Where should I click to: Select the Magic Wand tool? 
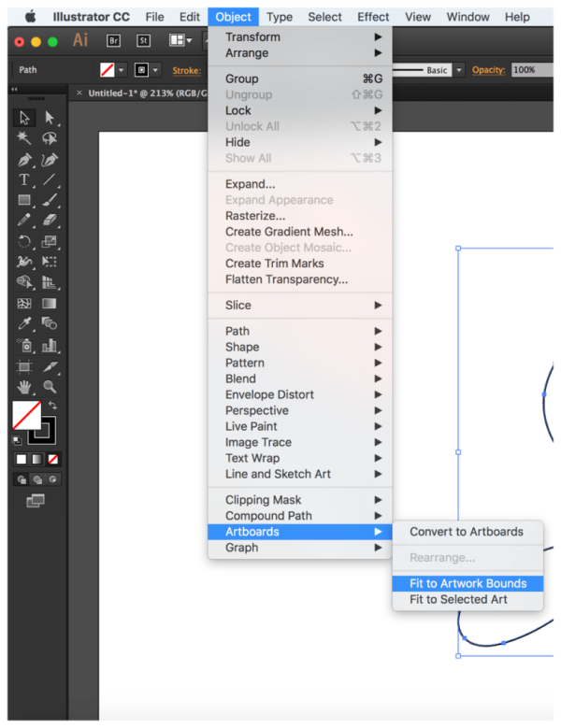coord(24,138)
